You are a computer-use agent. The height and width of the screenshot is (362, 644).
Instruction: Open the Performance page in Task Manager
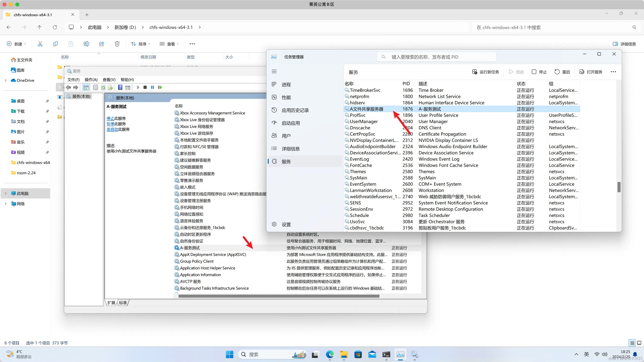(286, 98)
